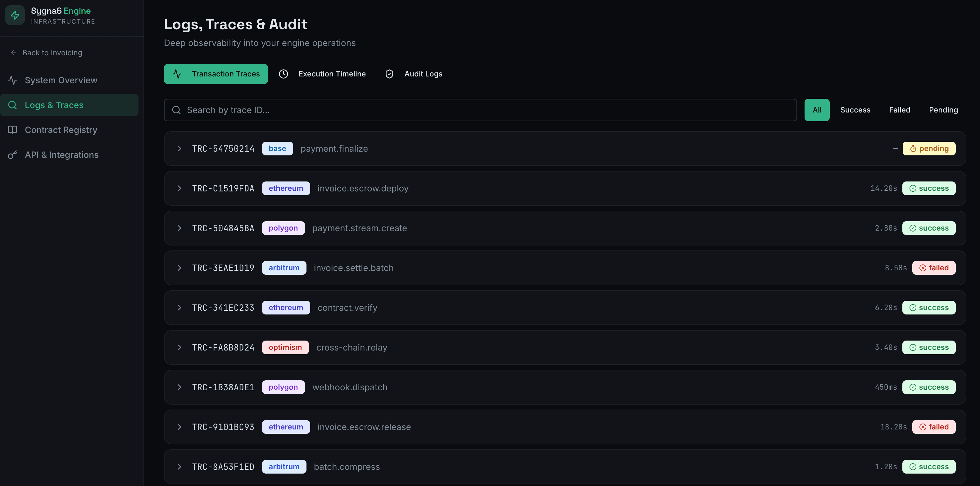The height and width of the screenshot is (486, 980).
Task: Expand trace TRC-FA8B8D24 cross-chain.relay
Action: tap(179, 347)
